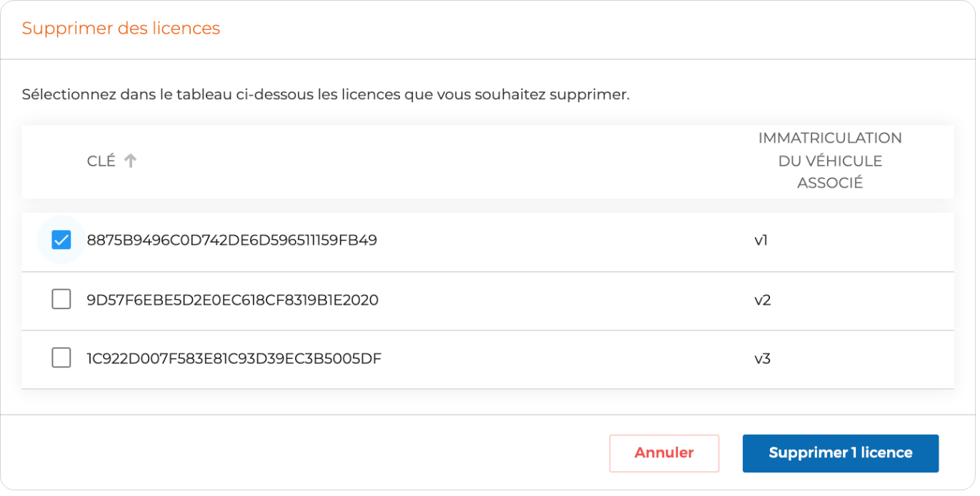The height and width of the screenshot is (496, 980).
Task: Click the Annuler button
Action: (664, 452)
